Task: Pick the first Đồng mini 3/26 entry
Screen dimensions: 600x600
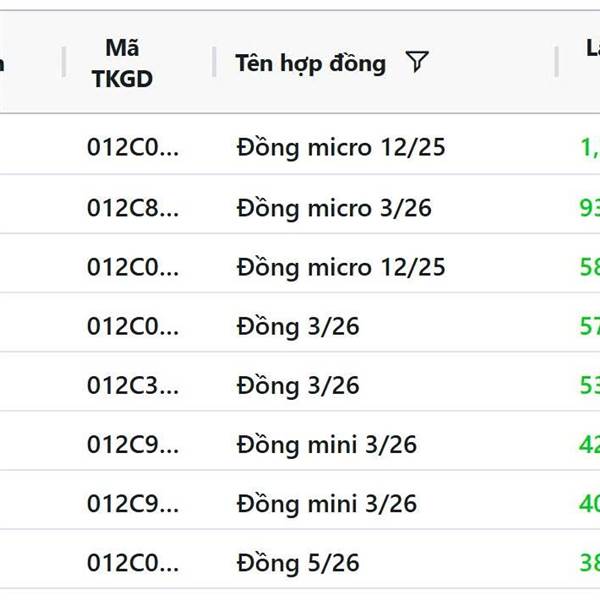Action: coord(326,444)
